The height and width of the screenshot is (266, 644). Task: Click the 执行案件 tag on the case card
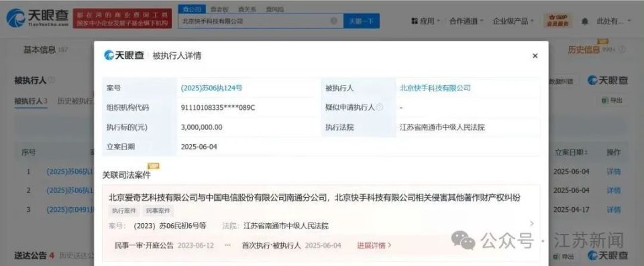click(x=124, y=212)
